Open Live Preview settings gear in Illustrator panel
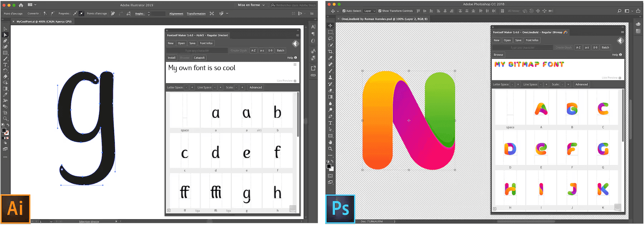The image size is (644, 225). click(x=295, y=81)
